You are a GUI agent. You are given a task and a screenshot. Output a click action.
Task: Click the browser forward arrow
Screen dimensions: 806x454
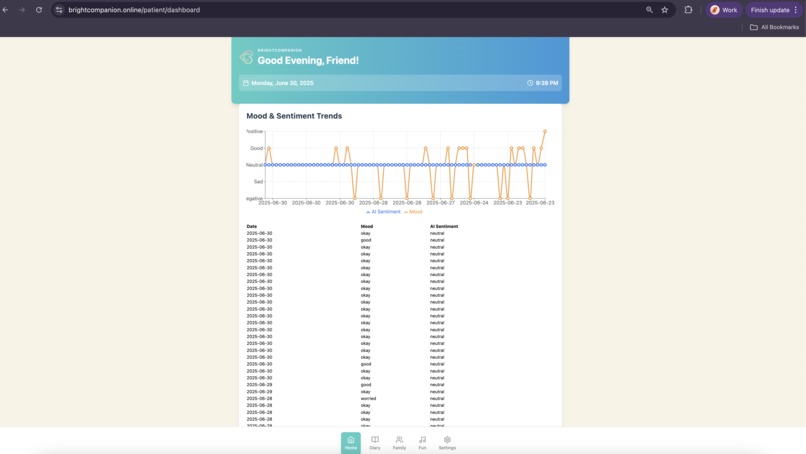click(x=22, y=10)
